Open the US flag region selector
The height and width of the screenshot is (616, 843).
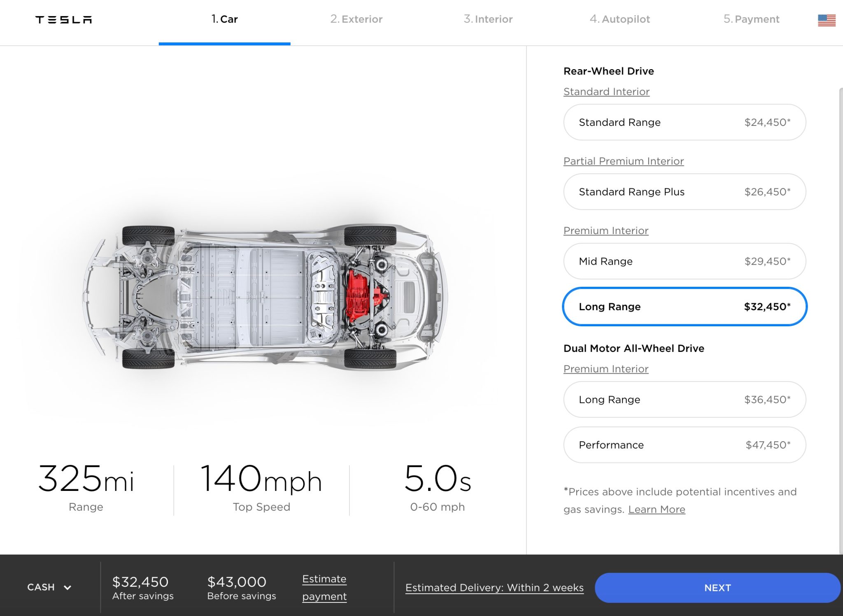(x=827, y=20)
